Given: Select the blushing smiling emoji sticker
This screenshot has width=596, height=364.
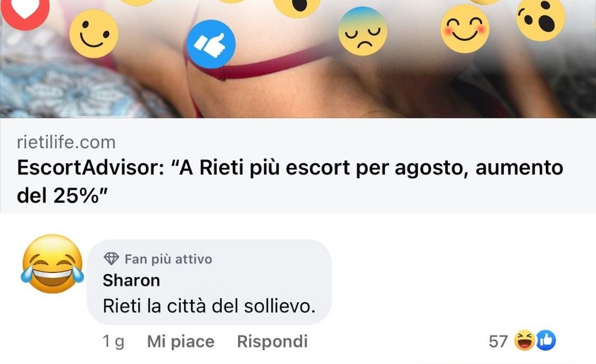Looking at the screenshot, I should point(465,29).
